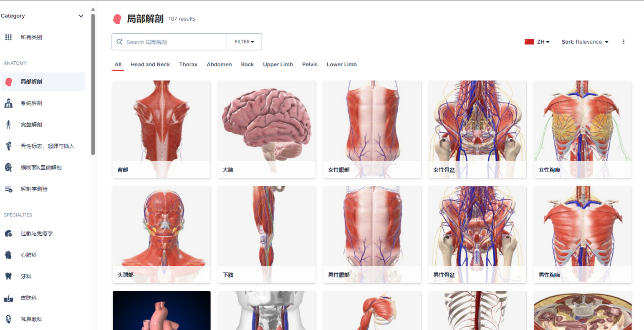
Task: Click the grid icon for 所有类别
Action: (8, 37)
